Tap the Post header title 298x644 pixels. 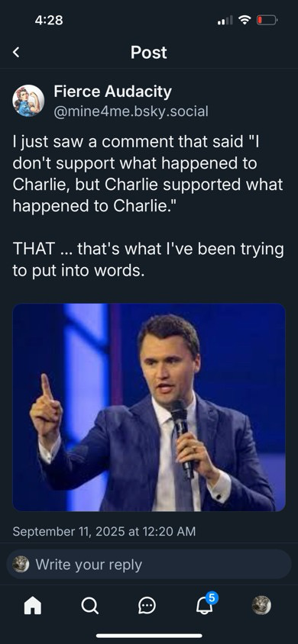pos(149,53)
